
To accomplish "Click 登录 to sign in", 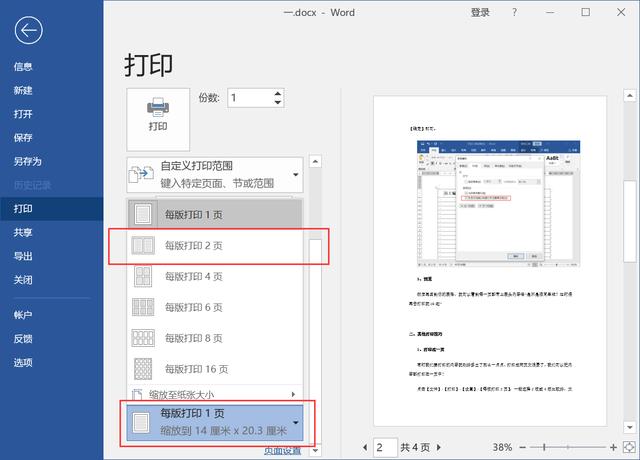I will (481, 13).
